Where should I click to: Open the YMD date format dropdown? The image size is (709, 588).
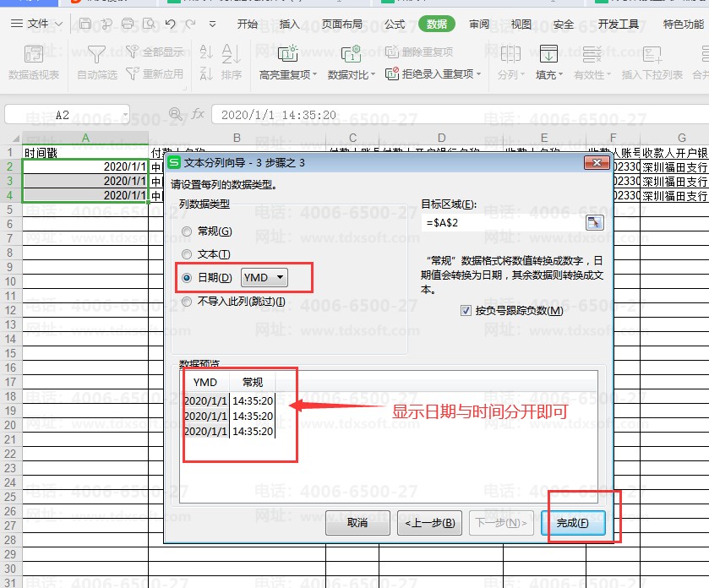pyautogui.click(x=265, y=277)
